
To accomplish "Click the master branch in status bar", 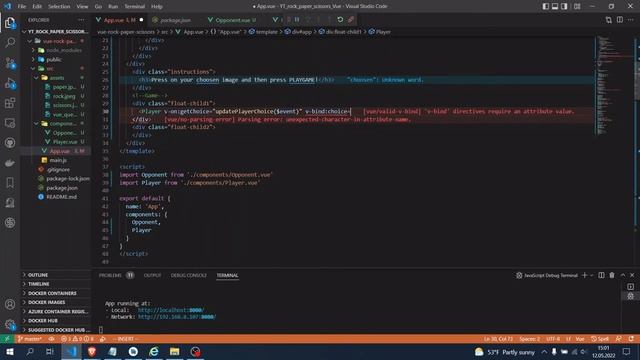I will point(30,339).
